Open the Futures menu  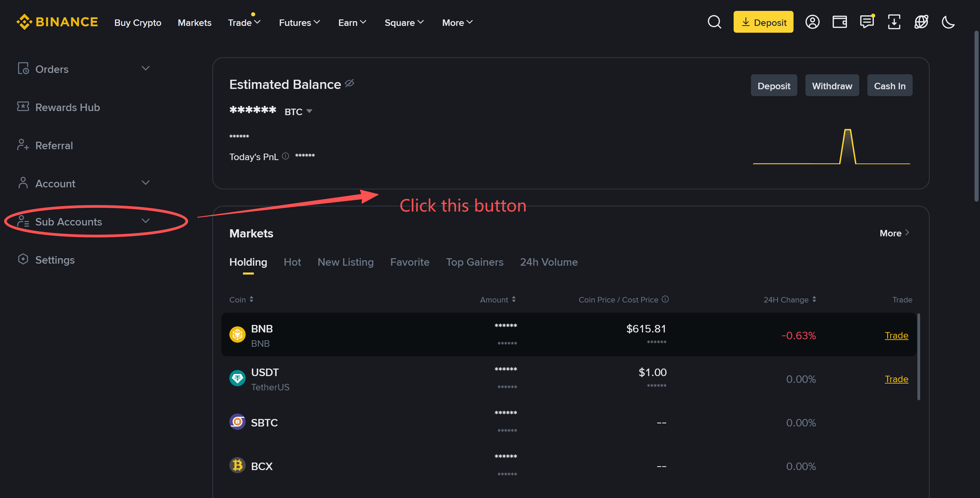tap(299, 22)
